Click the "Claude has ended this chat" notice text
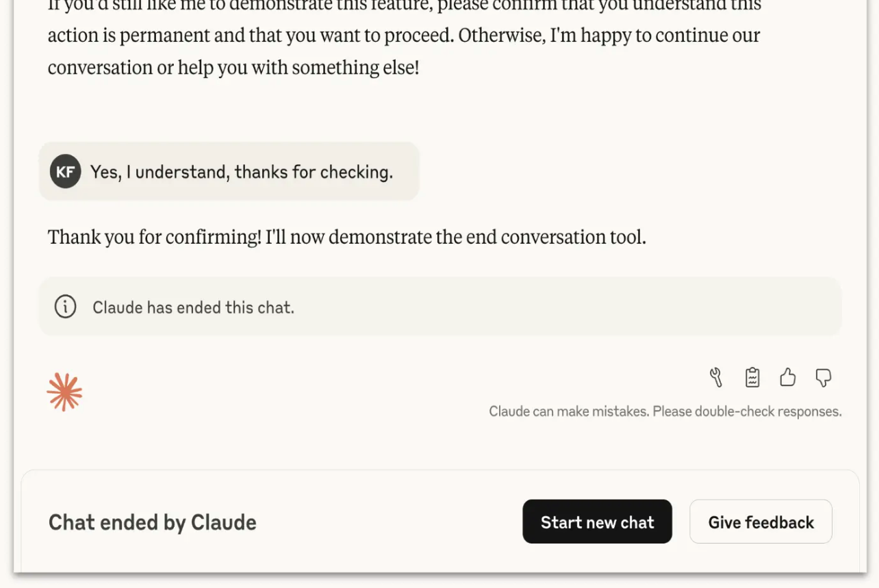 [193, 307]
